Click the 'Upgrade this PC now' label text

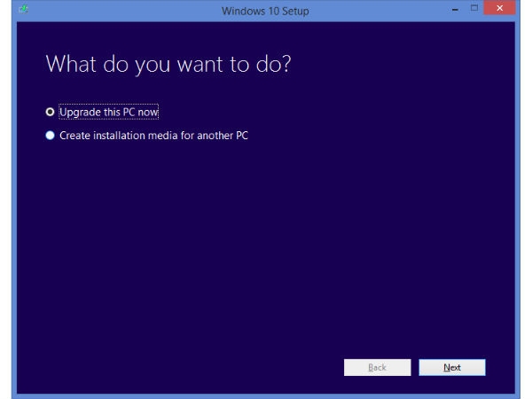[108, 112]
